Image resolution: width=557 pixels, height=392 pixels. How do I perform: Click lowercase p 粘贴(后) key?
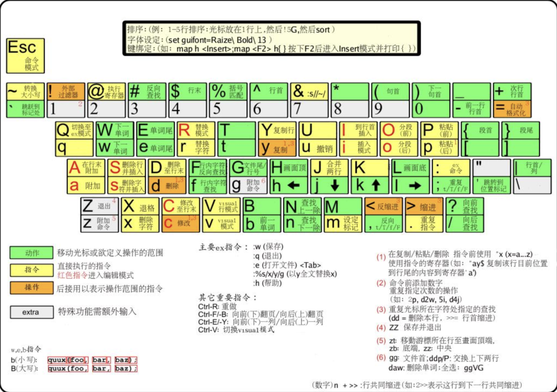click(439, 147)
